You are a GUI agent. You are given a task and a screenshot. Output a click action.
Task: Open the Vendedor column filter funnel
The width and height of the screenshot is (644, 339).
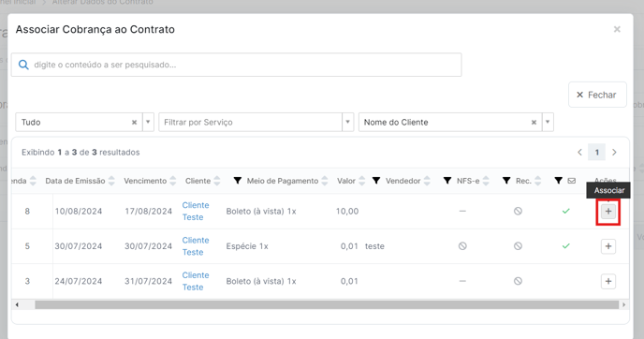[376, 181]
